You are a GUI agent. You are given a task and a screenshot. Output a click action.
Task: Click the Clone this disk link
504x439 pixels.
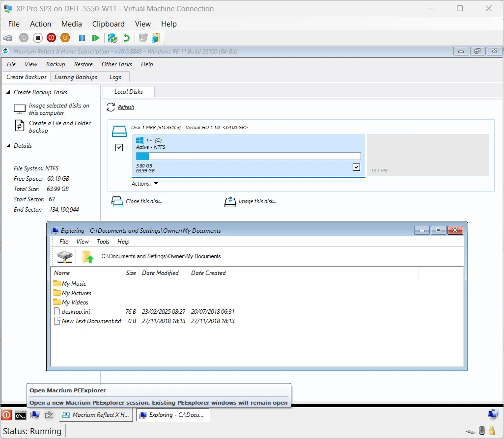click(x=143, y=201)
